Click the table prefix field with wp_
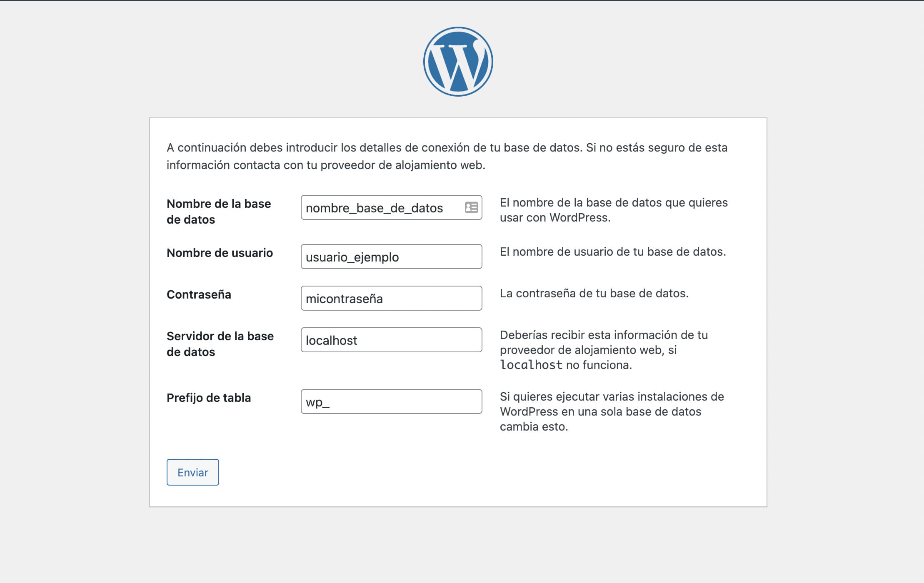924x583 pixels. click(391, 401)
